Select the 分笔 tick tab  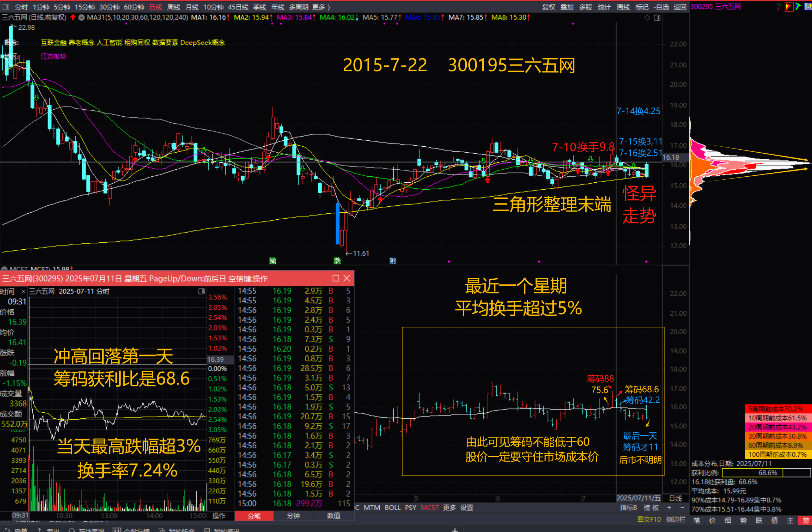[254, 516]
